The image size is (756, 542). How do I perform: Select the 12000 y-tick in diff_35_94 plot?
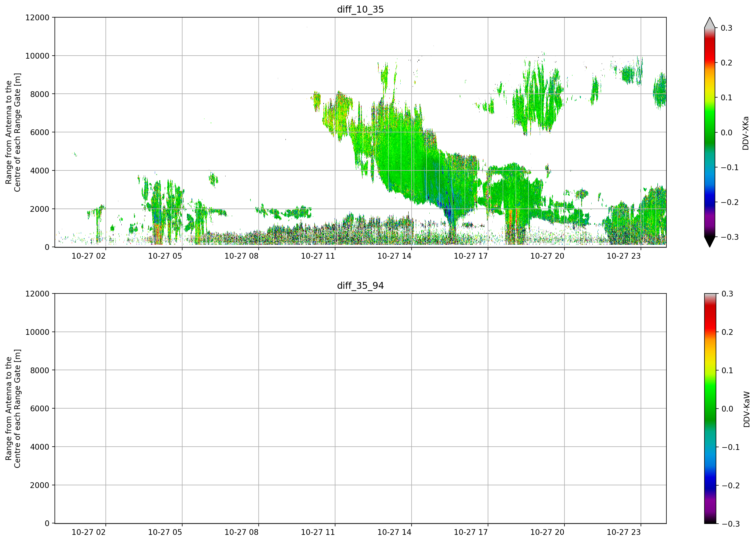point(37,294)
